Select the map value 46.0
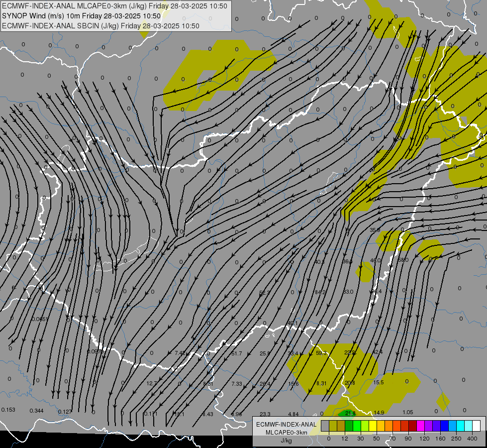Viewport: 487px width, 448px height. coord(375,260)
